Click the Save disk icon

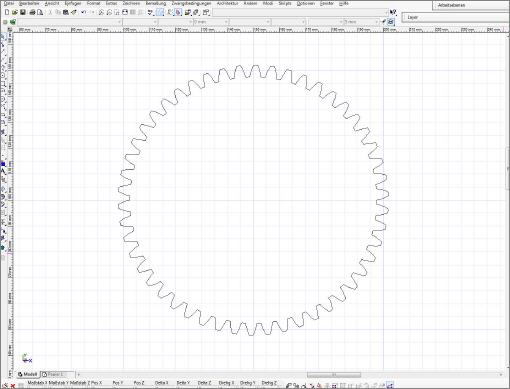click(x=23, y=13)
